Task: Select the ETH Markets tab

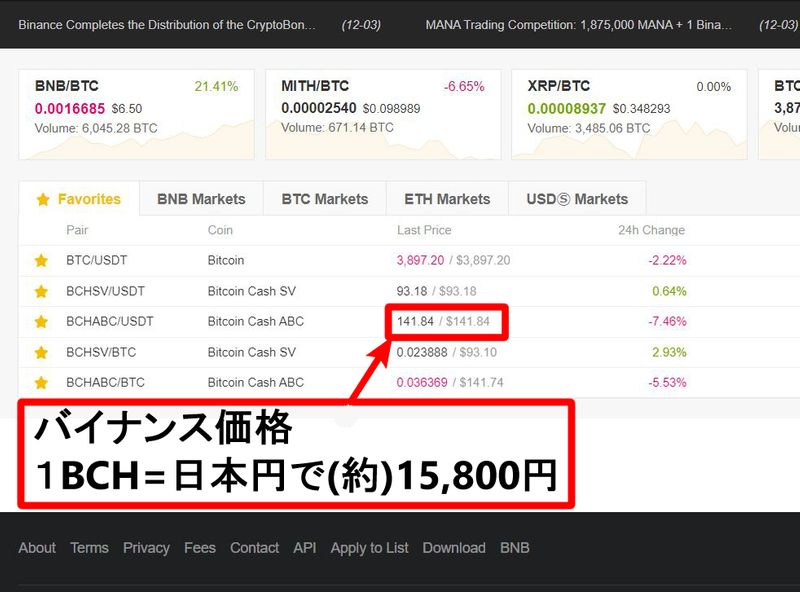Action: coord(447,199)
